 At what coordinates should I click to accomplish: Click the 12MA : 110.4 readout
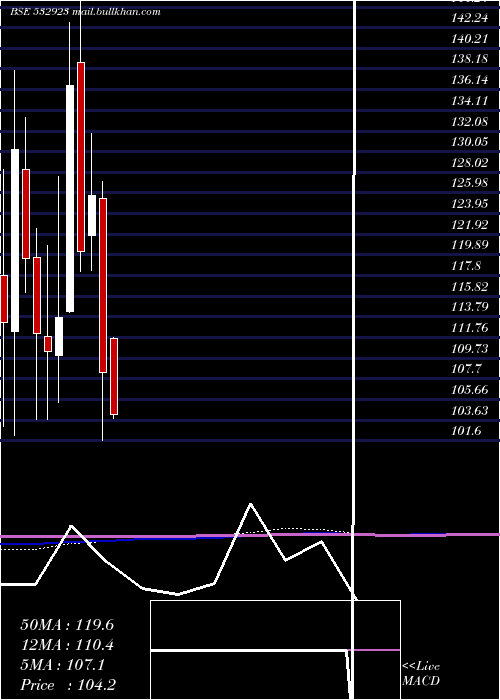pos(67,645)
